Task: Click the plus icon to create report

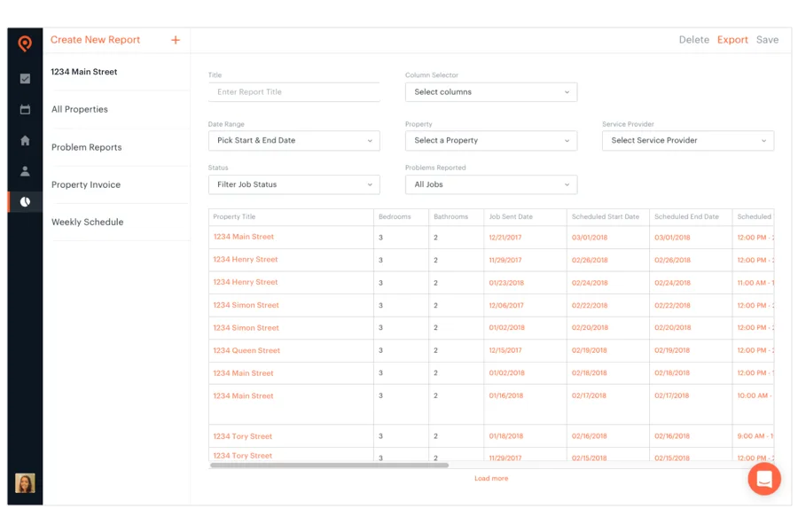Action: tap(176, 40)
